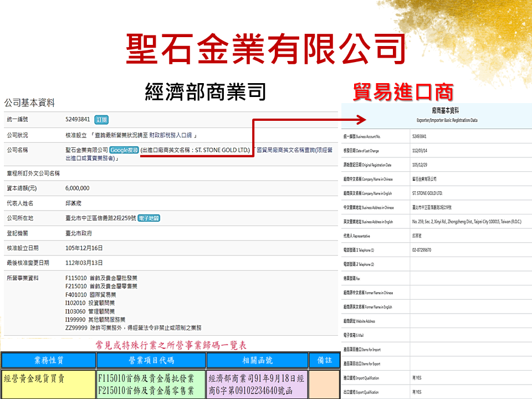532x399 pixels.
Task: Click the 相關函號 column header
Action: pyautogui.click(x=257, y=360)
